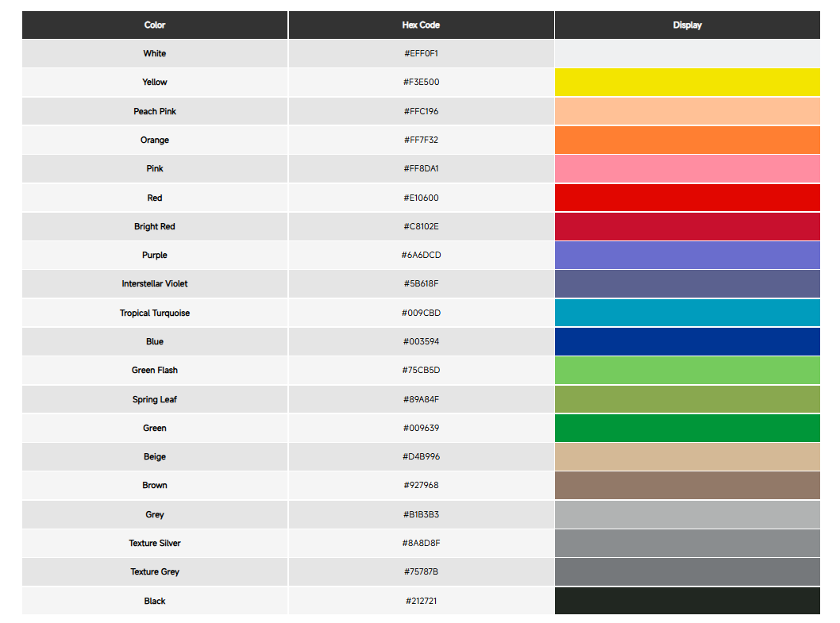
Task: Click the #003594 hex value
Action: click(421, 342)
